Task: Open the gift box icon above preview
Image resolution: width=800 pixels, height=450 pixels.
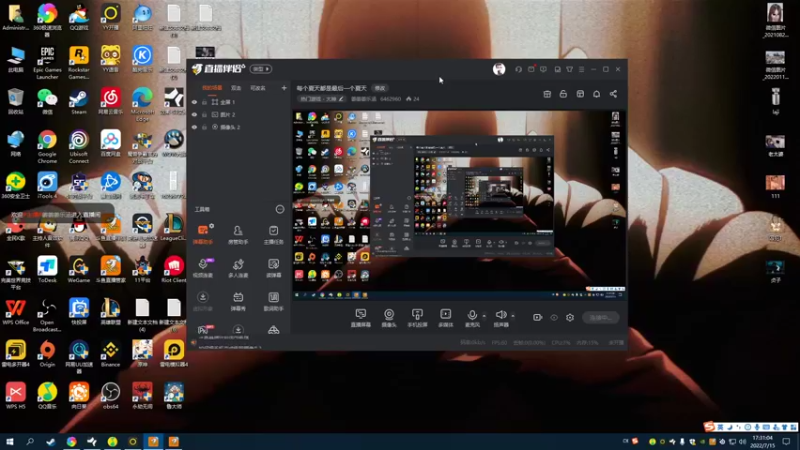Action: (547, 94)
